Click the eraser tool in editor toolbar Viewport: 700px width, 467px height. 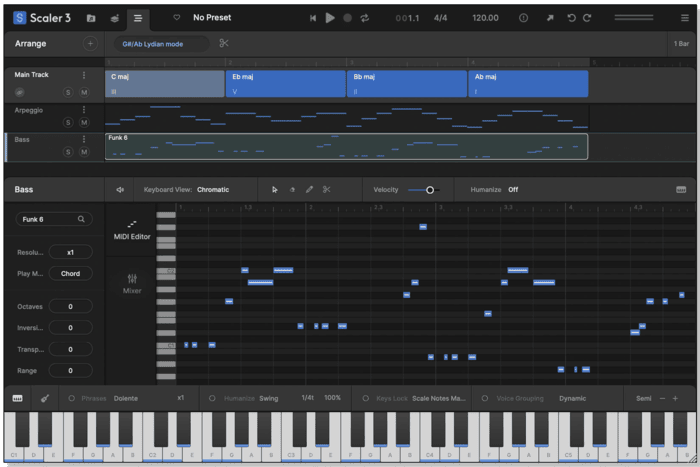[x=292, y=189]
